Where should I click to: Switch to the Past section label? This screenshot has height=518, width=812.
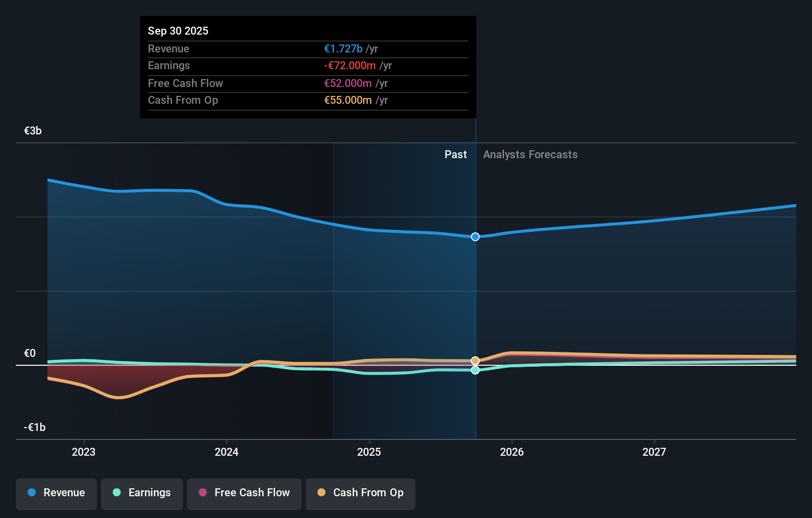click(x=455, y=154)
